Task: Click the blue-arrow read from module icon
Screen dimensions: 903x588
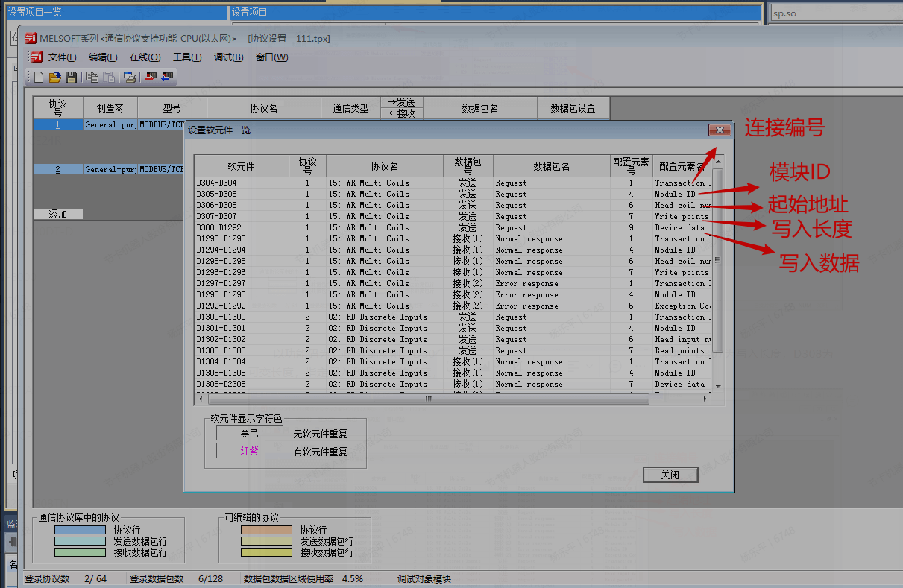Action: pos(167,77)
